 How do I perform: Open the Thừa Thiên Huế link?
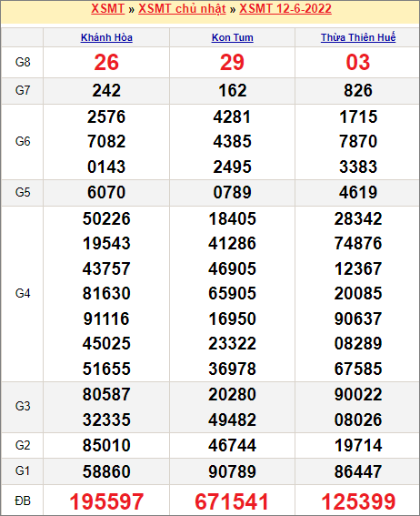coord(358,37)
